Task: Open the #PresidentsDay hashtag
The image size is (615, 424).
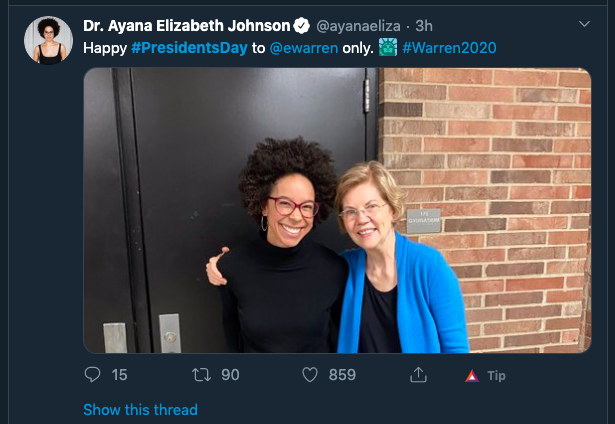Action: (189, 48)
